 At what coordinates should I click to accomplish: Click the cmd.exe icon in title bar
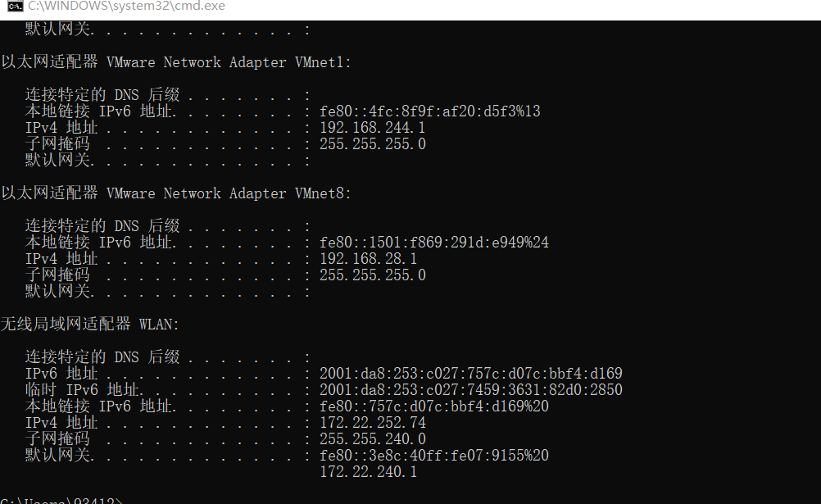(12, 7)
